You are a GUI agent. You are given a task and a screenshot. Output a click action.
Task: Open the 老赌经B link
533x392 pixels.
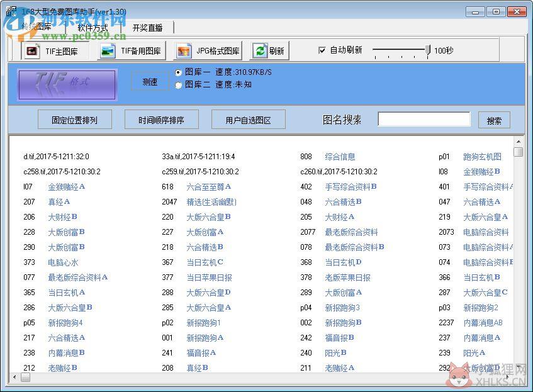pos(62,368)
